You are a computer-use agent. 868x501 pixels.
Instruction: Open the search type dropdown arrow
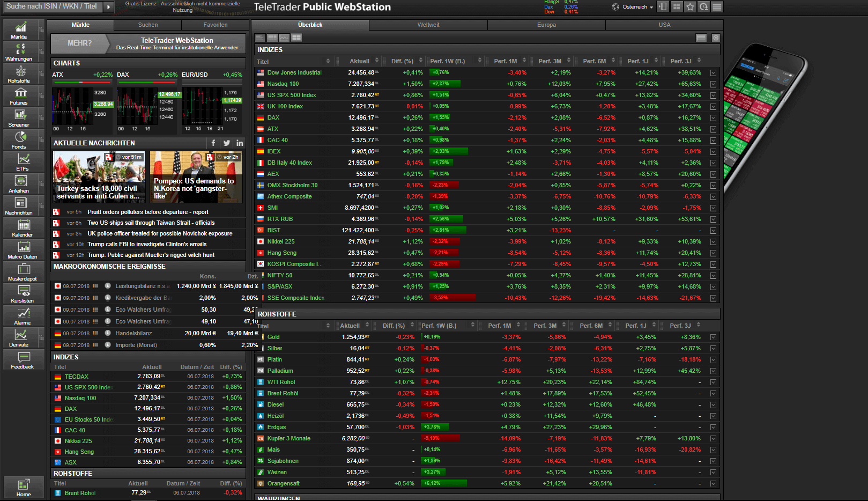point(108,6)
